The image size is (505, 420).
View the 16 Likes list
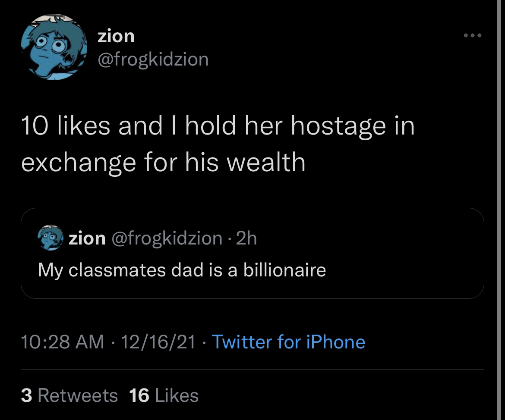[x=164, y=395]
